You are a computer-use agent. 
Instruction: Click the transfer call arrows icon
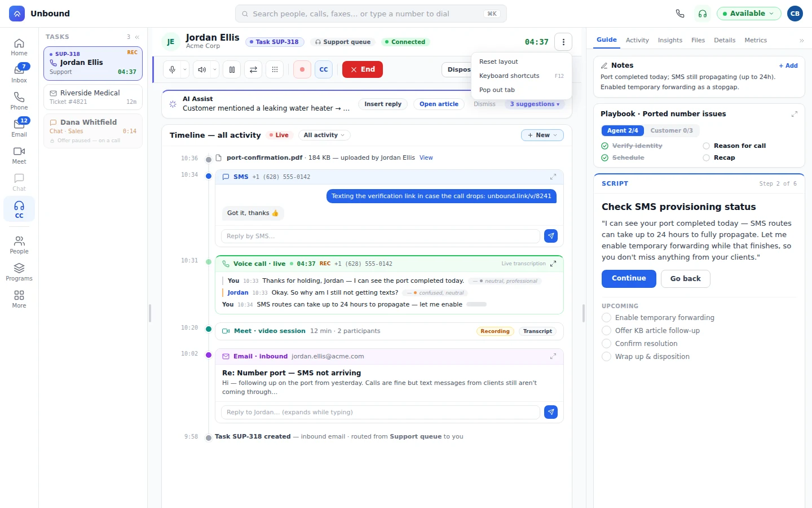click(x=253, y=69)
